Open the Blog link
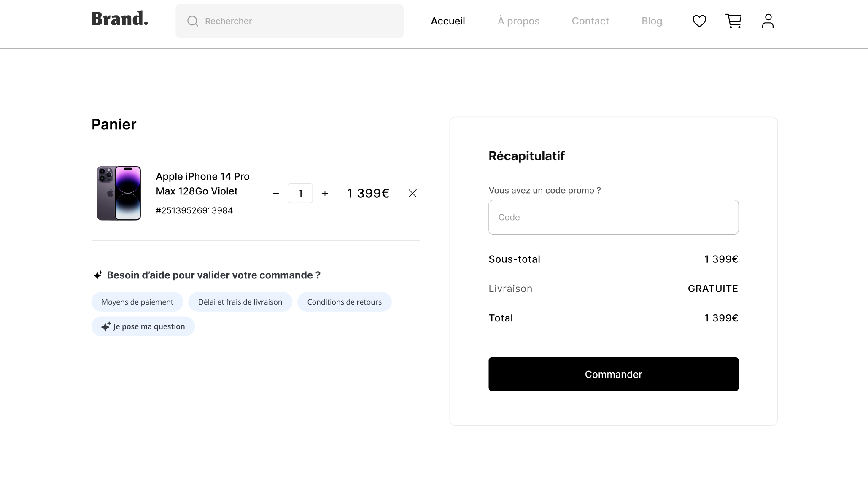 652,21
